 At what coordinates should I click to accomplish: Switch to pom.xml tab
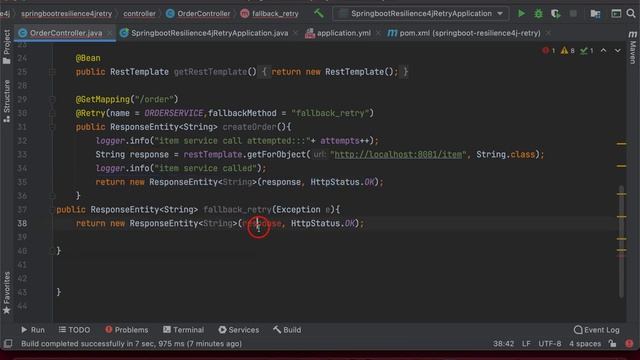[x=470, y=33]
